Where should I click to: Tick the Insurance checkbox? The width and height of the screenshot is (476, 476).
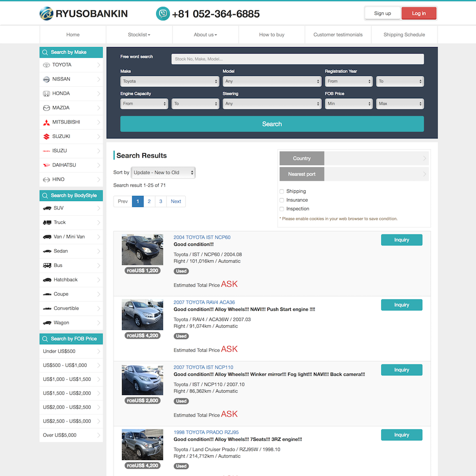(282, 200)
